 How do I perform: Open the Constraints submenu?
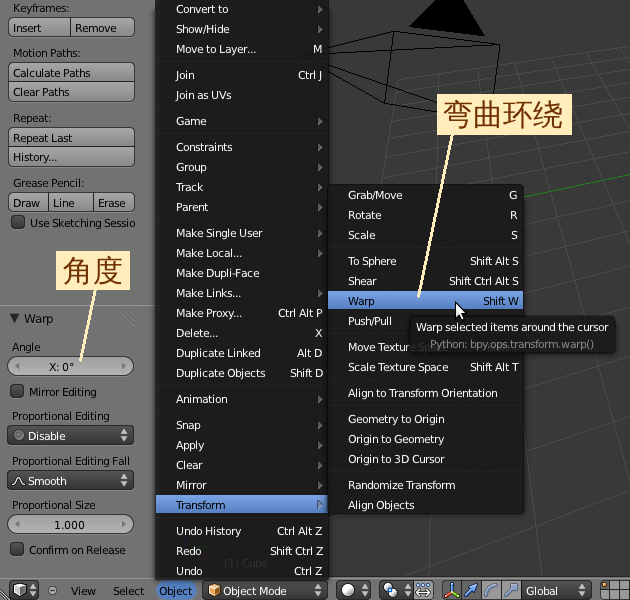pyautogui.click(x=242, y=147)
